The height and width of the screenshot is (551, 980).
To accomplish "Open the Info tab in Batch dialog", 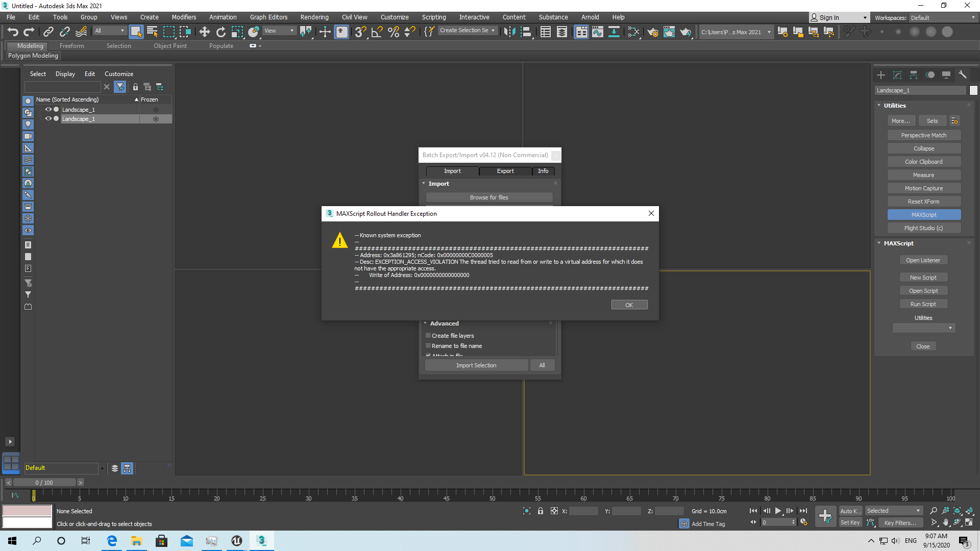I will coord(543,171).
